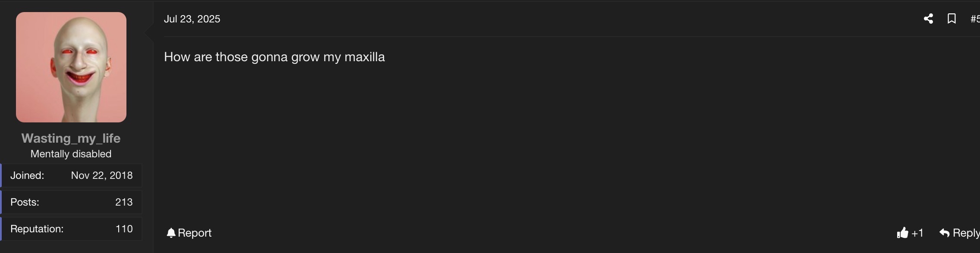Image resolution: width=980 pixels, height=253 pixels.
Task: Click the bell icon beside Report
Action: pos(171,233)
